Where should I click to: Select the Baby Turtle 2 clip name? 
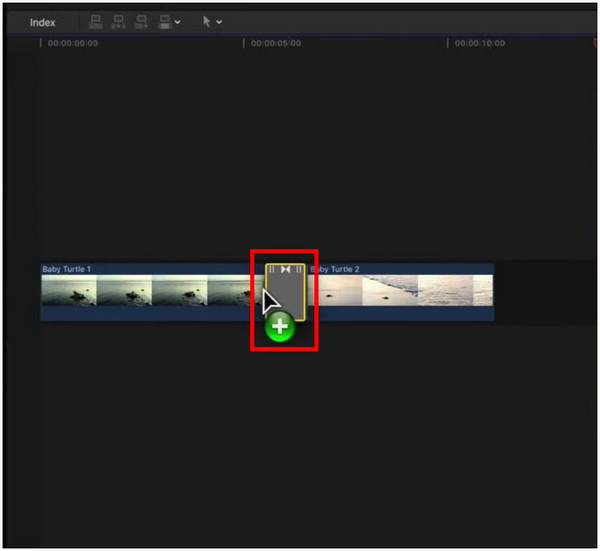(335, 269)
